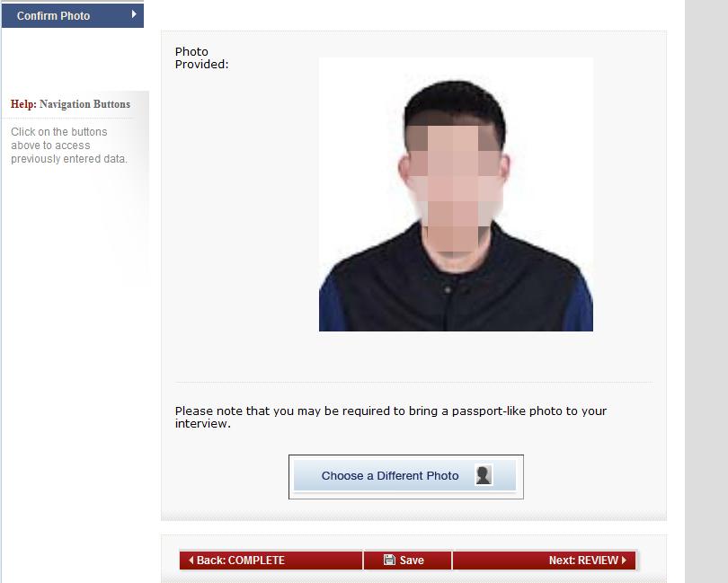Screen dimensions: 728x583
Task: Click the dark hair area in the photo
Action: click(453, 100)
